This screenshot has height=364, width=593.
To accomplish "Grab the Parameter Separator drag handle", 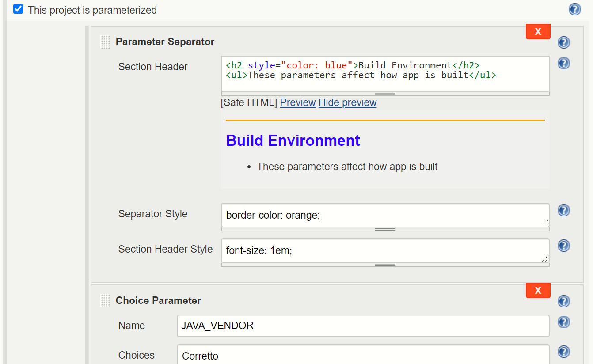I will pyautogui.click(x=105, y=42).
